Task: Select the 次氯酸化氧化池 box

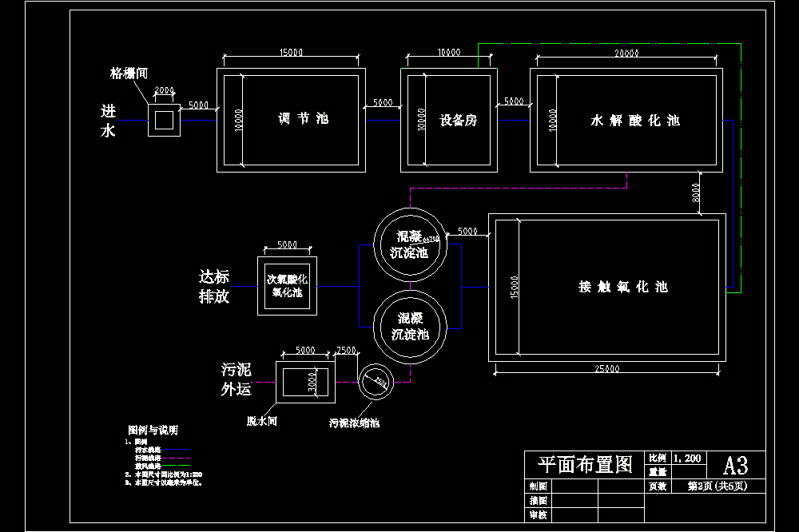Action: click(288, 286)
